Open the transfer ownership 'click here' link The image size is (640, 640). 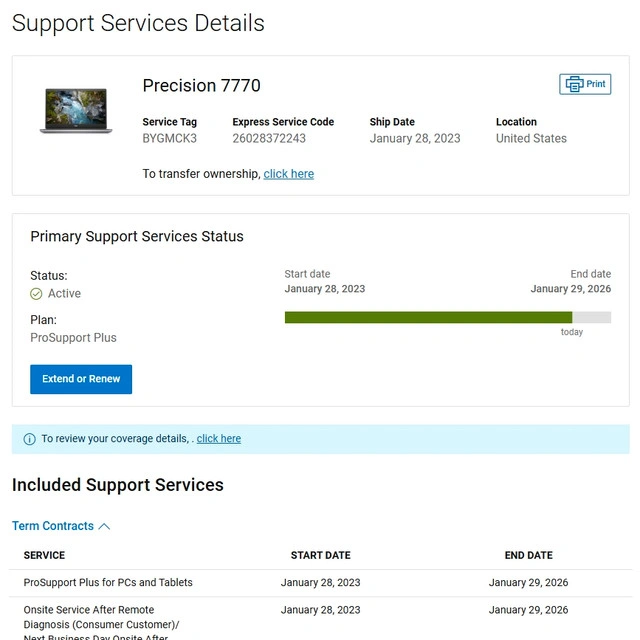tap(288, 174)
